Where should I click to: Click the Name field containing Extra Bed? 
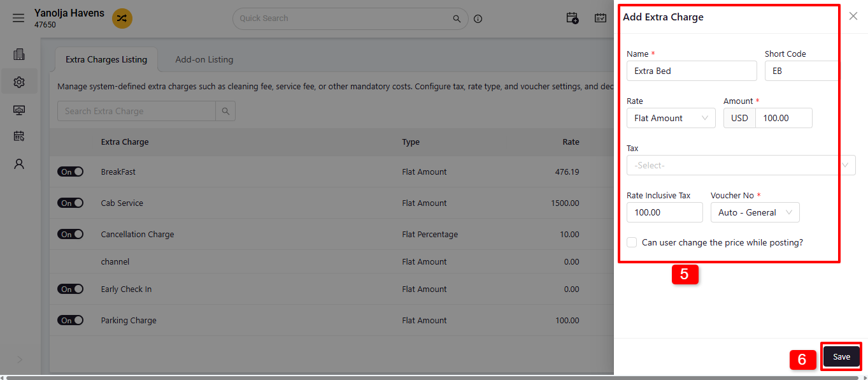[692, 71]
